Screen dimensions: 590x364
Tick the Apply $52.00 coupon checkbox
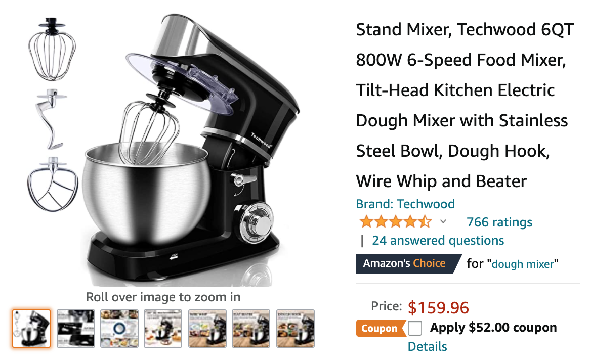[x=414, y=328]
